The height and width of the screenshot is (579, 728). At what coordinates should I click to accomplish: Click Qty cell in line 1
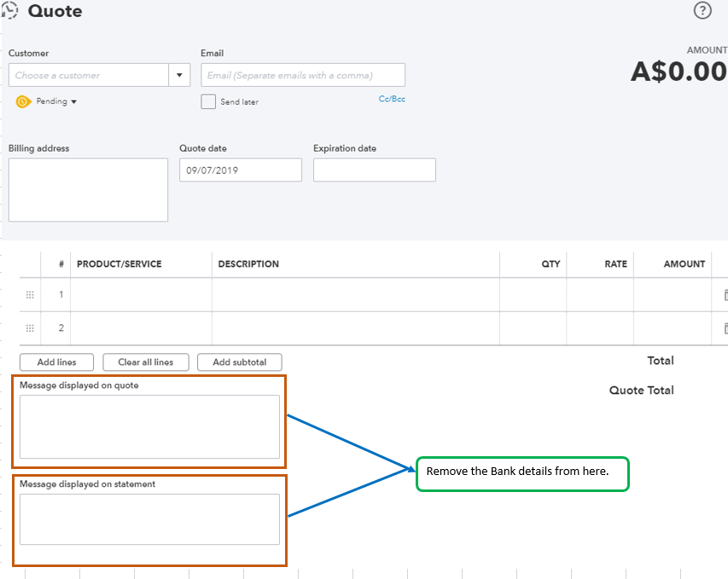(x=533, y=294)
